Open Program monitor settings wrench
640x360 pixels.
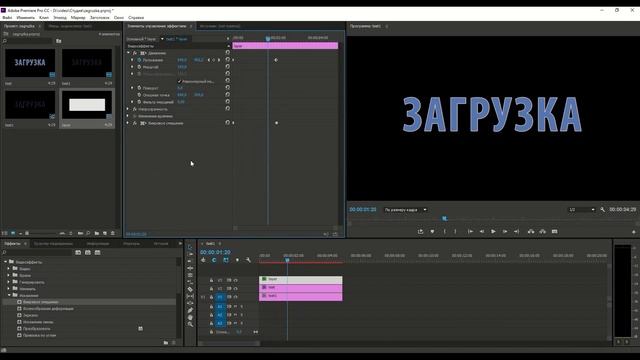click(603, 209)
